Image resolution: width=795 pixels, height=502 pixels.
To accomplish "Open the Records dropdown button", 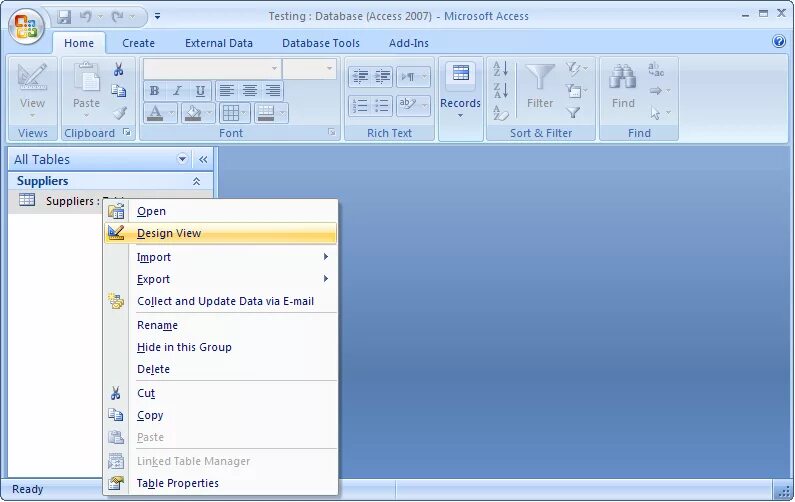I will pyautogui.click(x=460, y=91).
